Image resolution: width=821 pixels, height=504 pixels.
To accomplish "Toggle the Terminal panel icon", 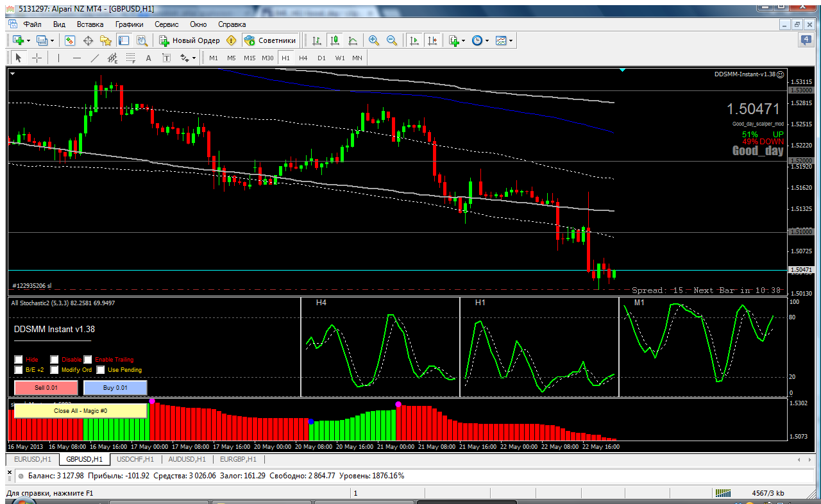I will pos(123,40).
